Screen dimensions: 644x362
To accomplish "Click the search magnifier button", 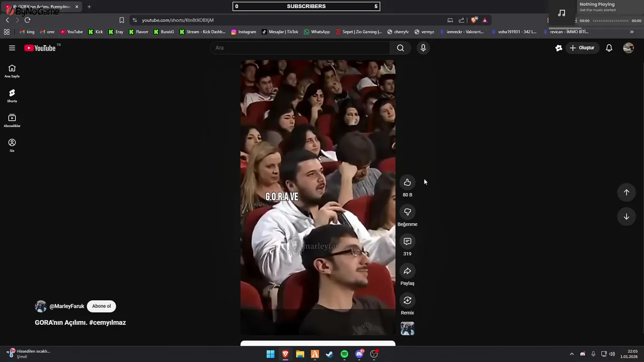I will coord(400,48).
